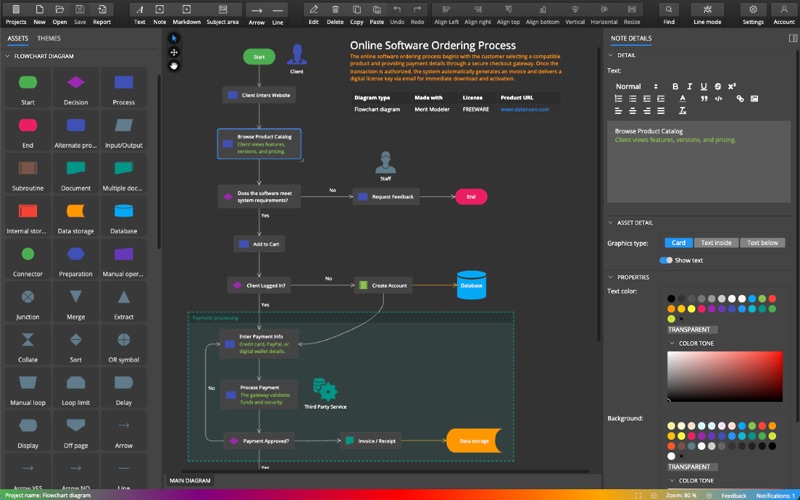
Task: Collapse the Flowchart Diagram assets section
Action: (7, 56)
